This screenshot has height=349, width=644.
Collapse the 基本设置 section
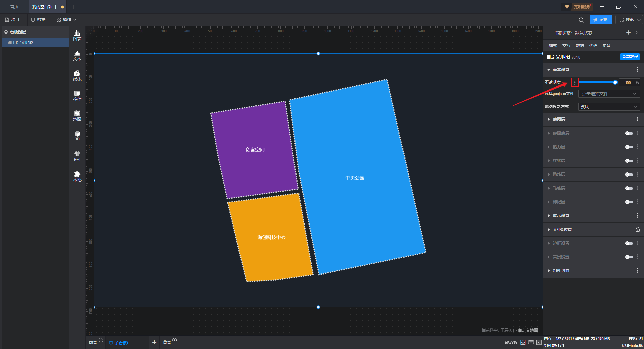549,70
